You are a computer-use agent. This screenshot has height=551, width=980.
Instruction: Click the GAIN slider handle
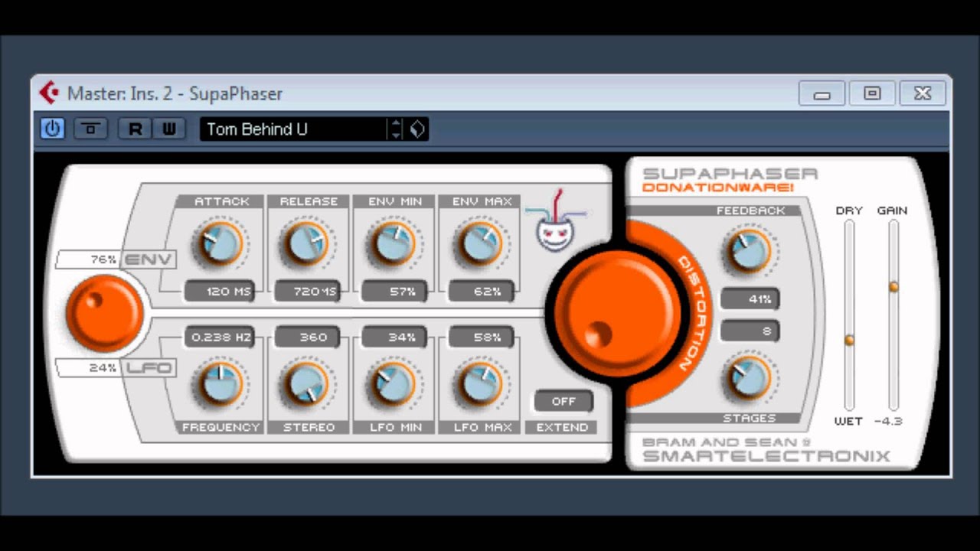(893, 286)
